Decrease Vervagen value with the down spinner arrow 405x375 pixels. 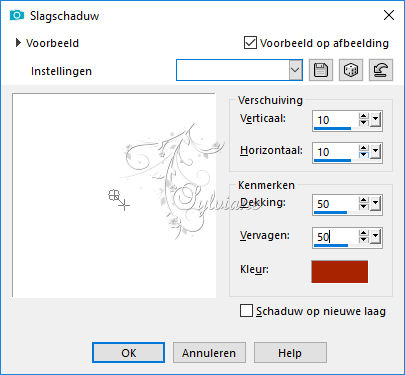pyautogui.click(x=364, y=240)
